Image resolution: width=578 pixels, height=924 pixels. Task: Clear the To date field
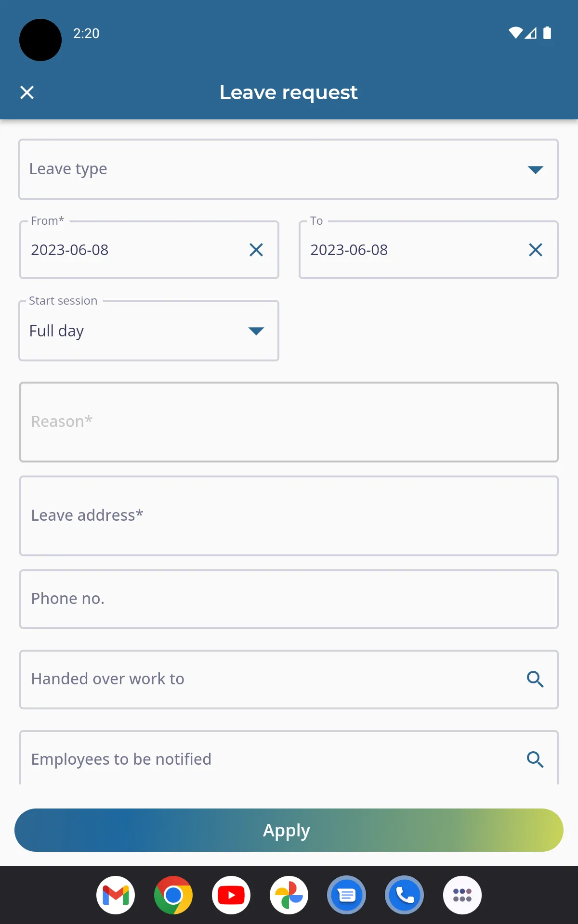pyautogui.click(x=536, y=250)
